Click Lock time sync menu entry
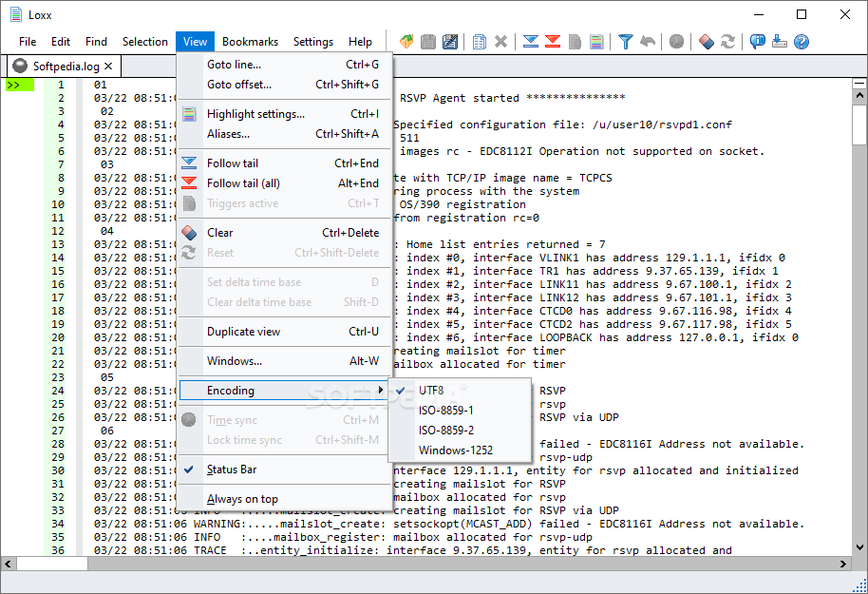The image size is (868, 594). (285, 440)
